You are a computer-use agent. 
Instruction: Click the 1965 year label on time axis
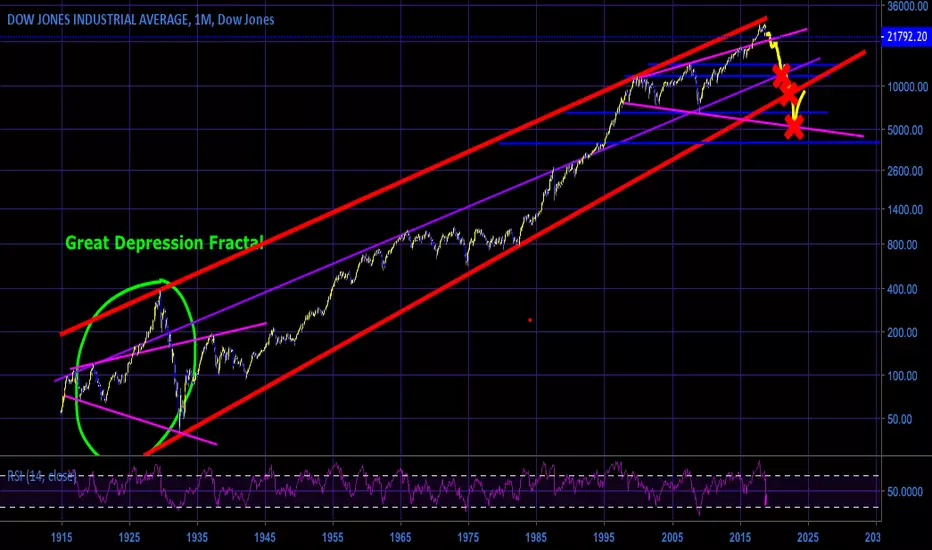401,538
